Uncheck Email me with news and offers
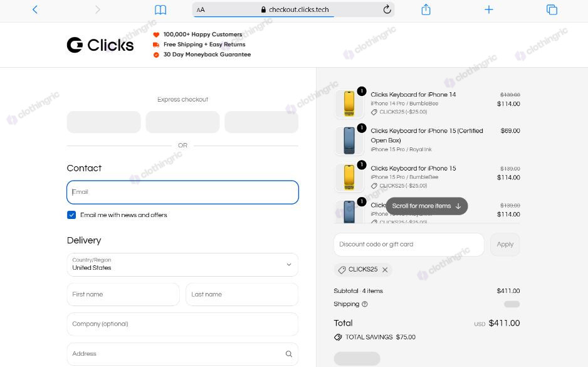 71,215
